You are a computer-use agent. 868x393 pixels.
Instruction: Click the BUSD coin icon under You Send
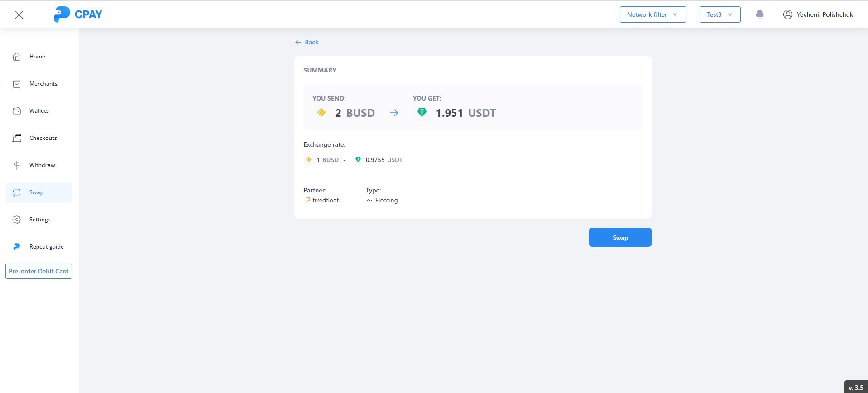point(321,112)
